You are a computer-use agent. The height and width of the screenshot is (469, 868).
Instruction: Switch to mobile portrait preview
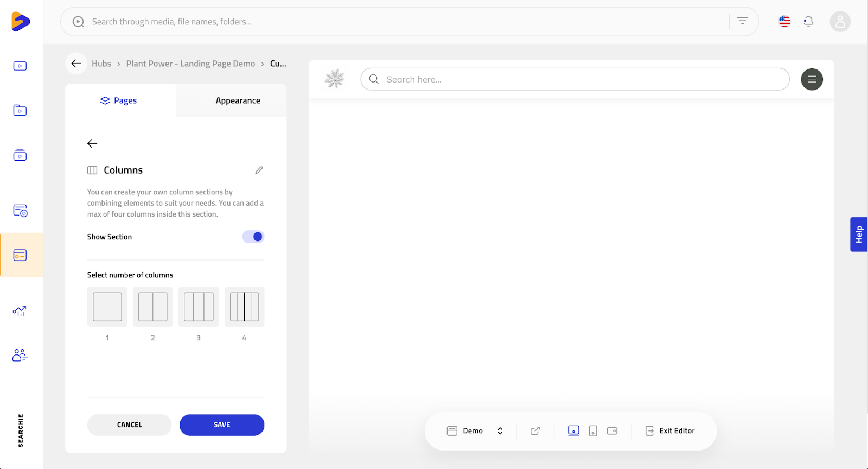point(593,431)
